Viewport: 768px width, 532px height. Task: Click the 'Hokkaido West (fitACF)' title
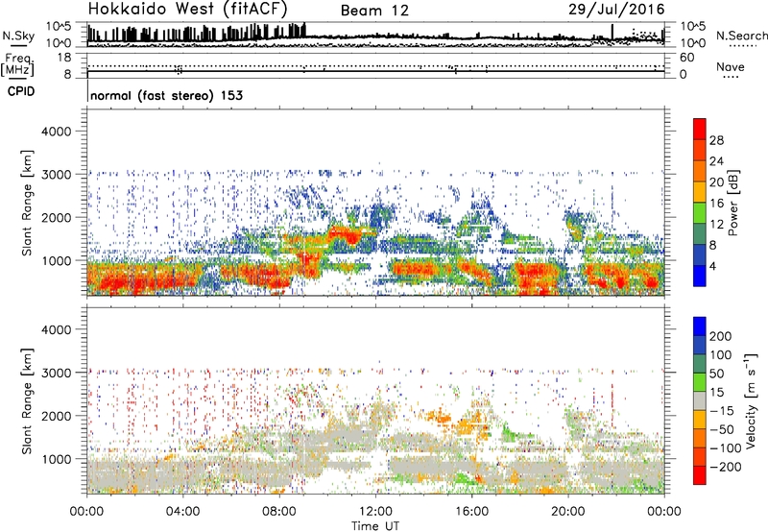[187, 9]
